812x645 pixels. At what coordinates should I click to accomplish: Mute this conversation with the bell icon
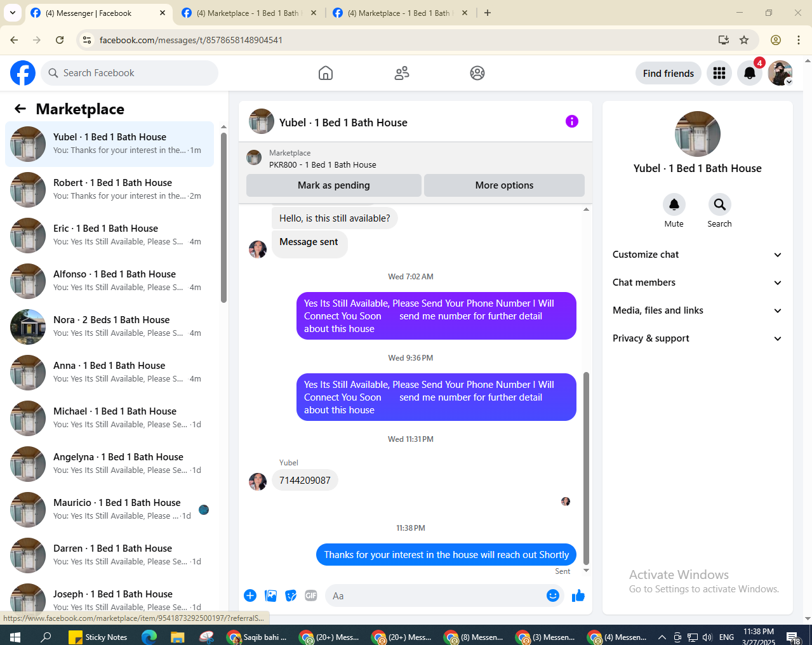coord(674,204)
